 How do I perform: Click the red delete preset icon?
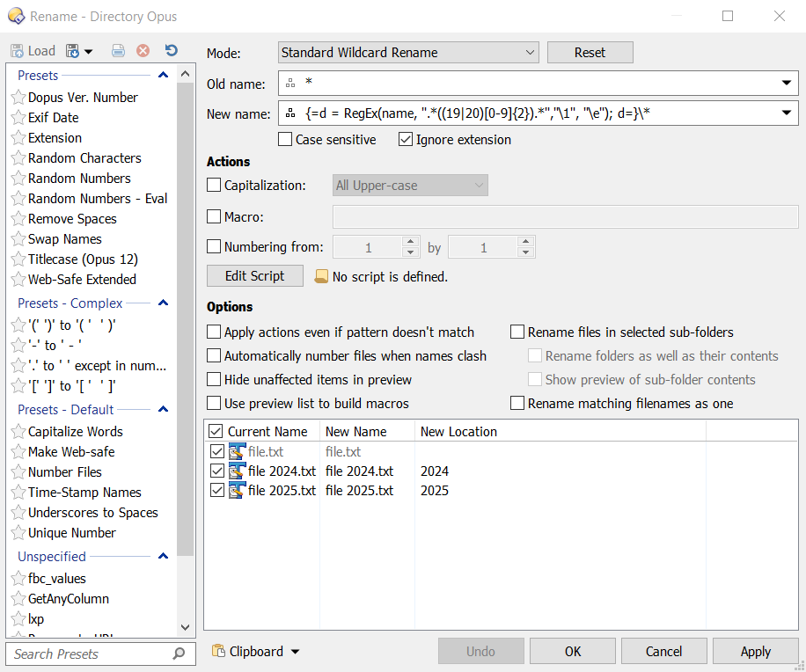click(143, 50)
